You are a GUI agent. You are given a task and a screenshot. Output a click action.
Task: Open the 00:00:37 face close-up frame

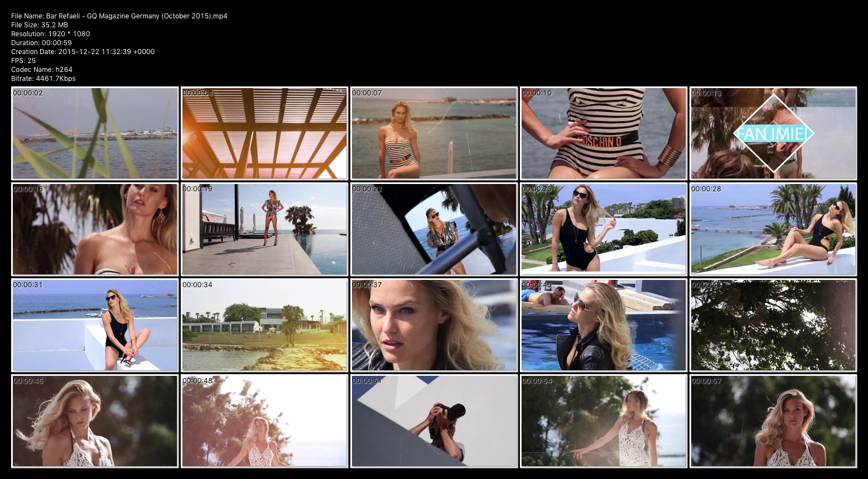[x=434, y=325]
